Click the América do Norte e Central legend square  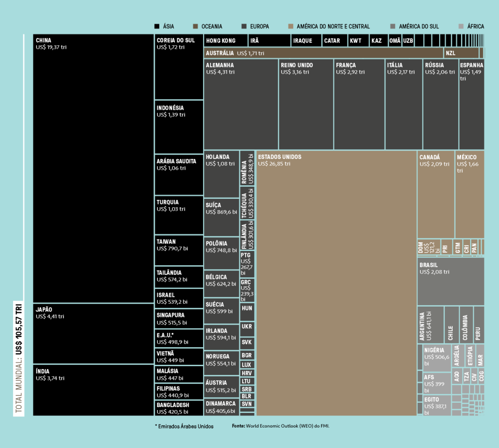click(290, 26)
